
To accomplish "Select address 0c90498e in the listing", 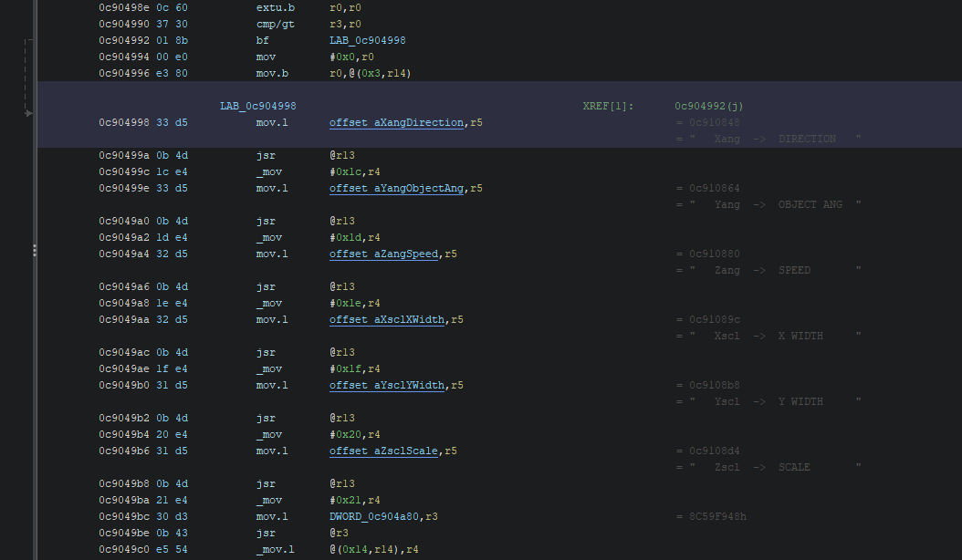I will click(x=123, y=8).
